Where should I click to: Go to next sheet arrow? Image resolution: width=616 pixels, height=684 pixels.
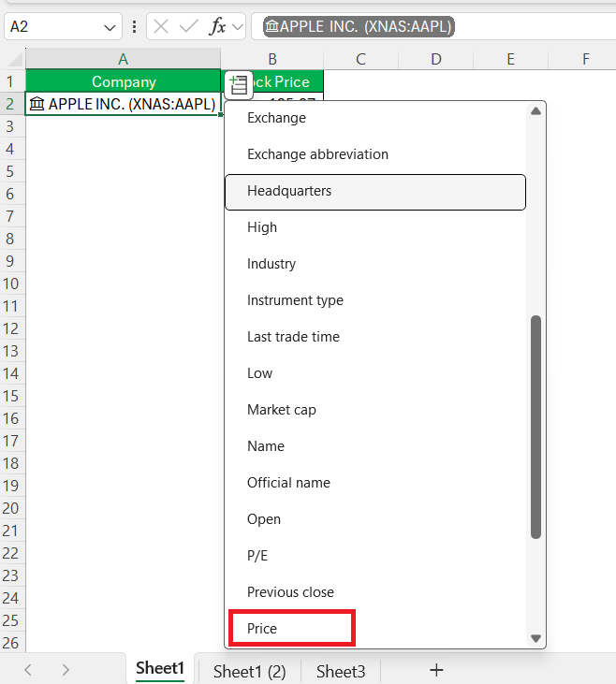(x=66, y=670)
